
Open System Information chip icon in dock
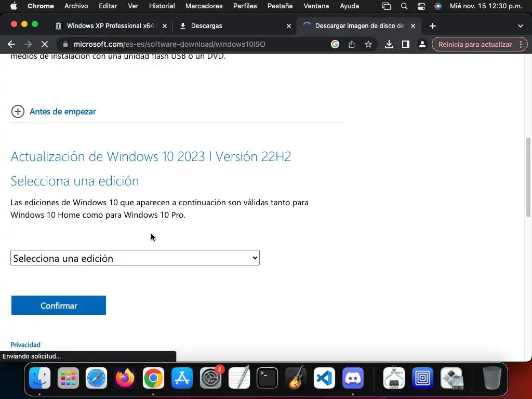coord(394,378)
